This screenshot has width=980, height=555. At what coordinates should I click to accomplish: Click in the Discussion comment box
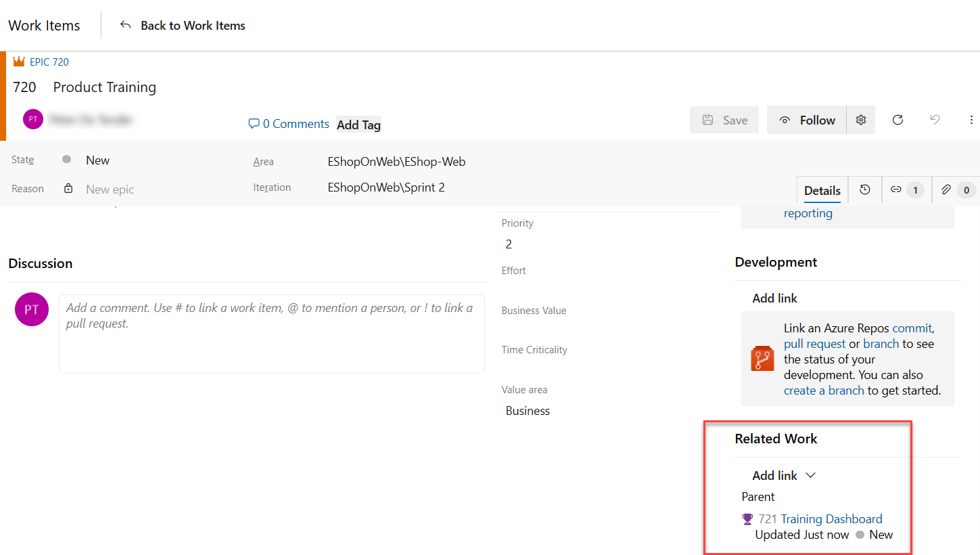tap(271, 334)
